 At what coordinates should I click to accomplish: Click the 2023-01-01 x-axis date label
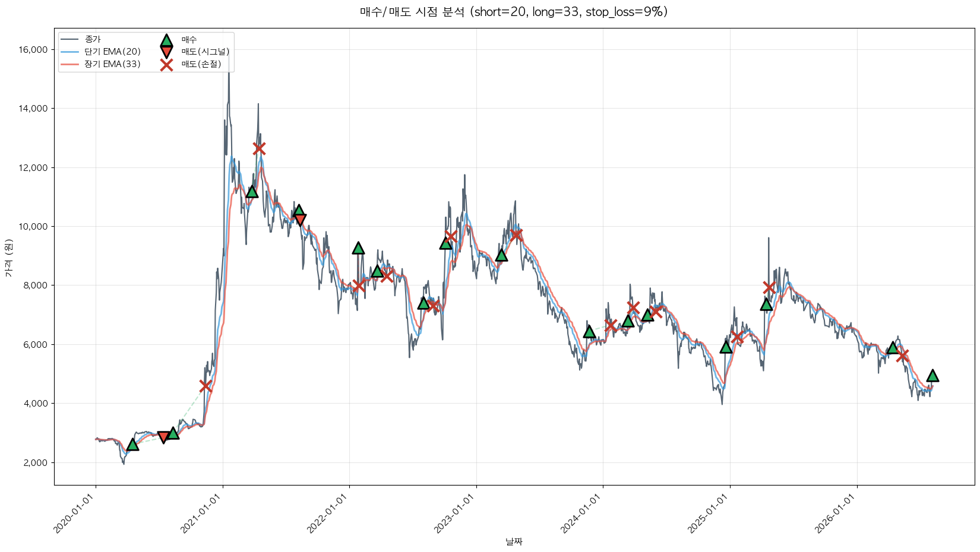(x=456, y=514)
